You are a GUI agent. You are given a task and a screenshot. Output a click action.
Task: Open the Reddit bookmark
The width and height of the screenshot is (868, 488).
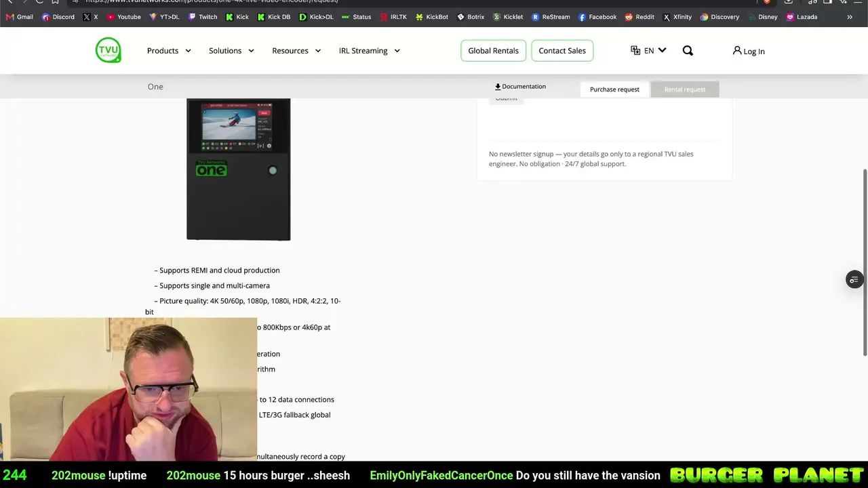[639, 17]
